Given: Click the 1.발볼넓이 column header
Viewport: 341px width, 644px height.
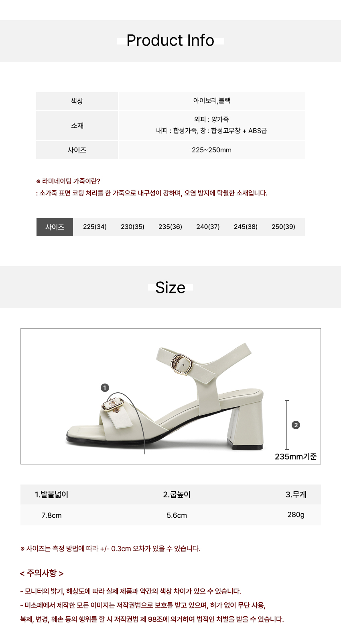Looking at the screenshot, I should click(x=52, y=495).
